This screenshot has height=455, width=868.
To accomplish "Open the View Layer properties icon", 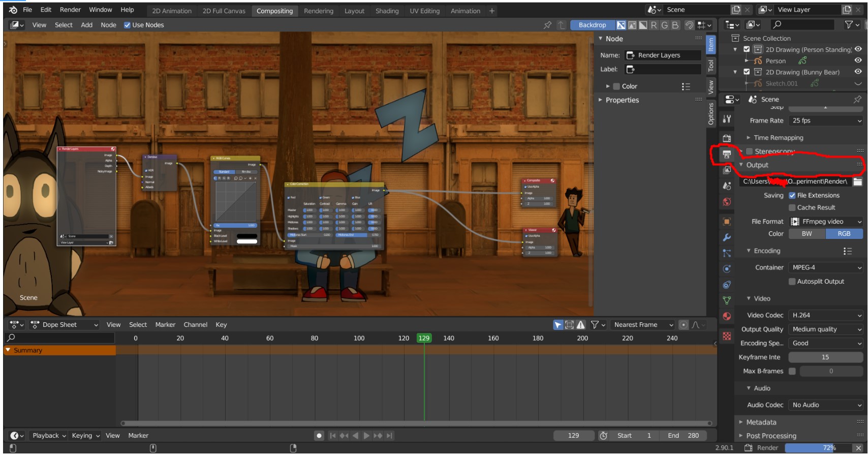I will click(727, 170).
